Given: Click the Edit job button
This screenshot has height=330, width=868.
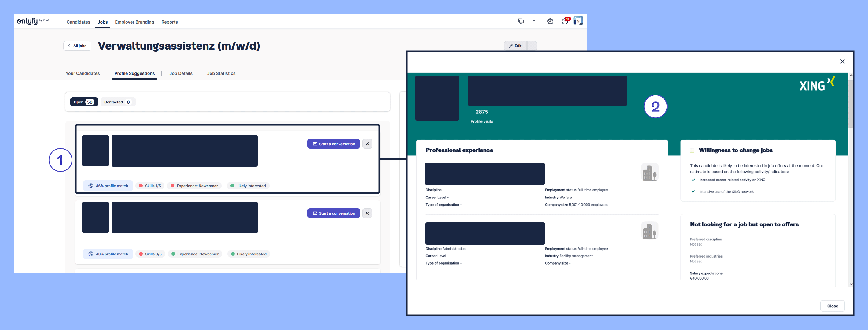Looking at the screenshot, I should (515, 46).
